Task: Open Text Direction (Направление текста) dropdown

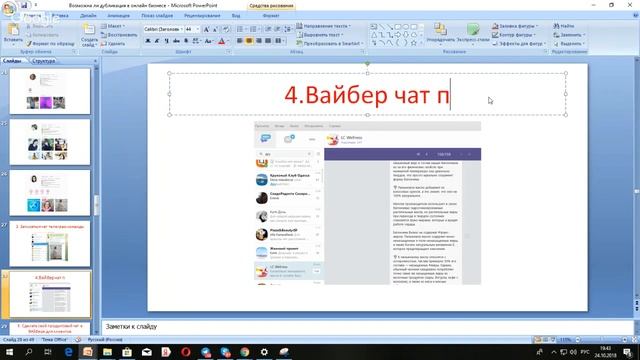Action: (x=324, y=26)
